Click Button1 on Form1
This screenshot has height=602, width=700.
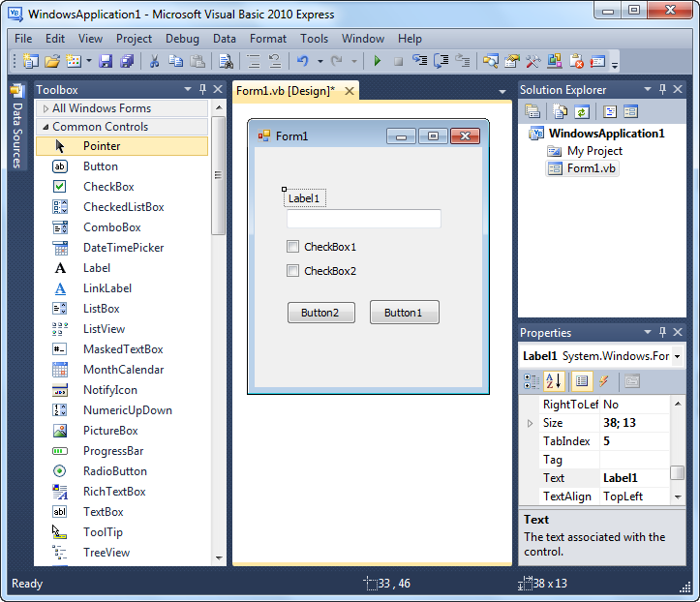(404, 313)
